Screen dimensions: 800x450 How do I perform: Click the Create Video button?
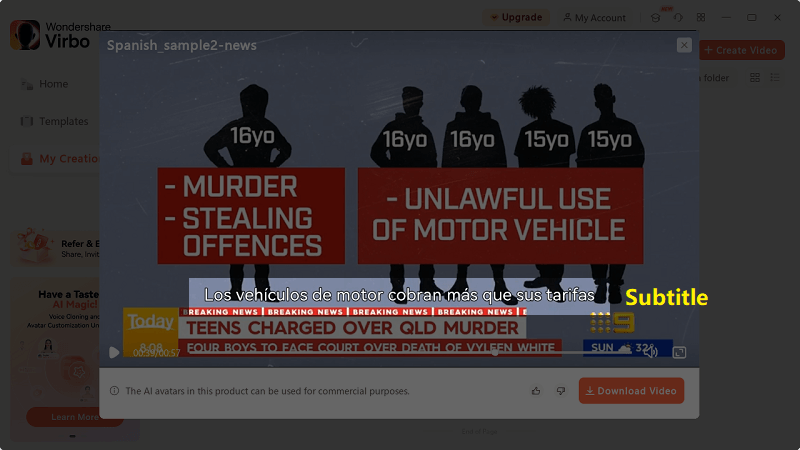point(741,50)
